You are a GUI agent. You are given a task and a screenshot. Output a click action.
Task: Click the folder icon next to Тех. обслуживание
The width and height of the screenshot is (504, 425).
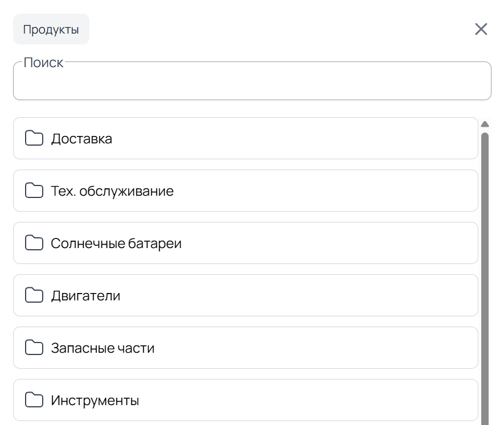(34, 191)
